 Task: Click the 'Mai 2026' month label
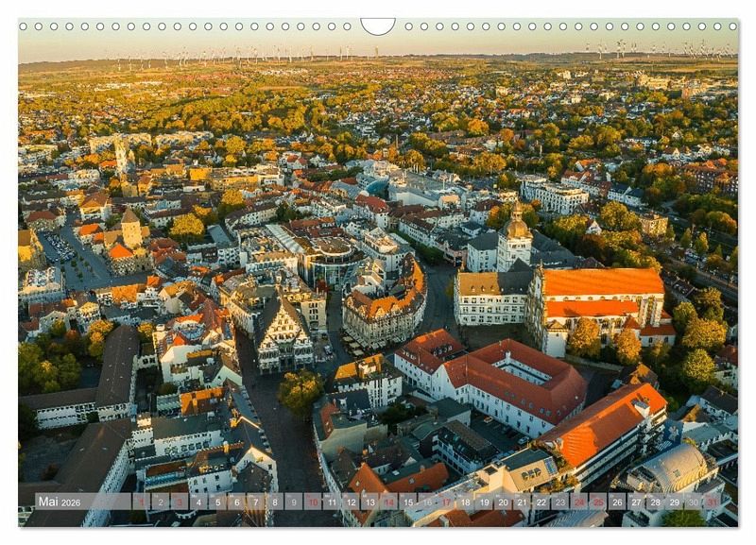pos(60,502)
